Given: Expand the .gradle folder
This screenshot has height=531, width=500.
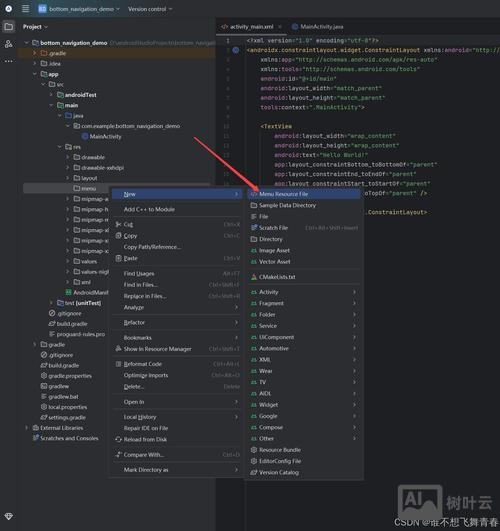Looking at the screenshot, I should point(35,53).
